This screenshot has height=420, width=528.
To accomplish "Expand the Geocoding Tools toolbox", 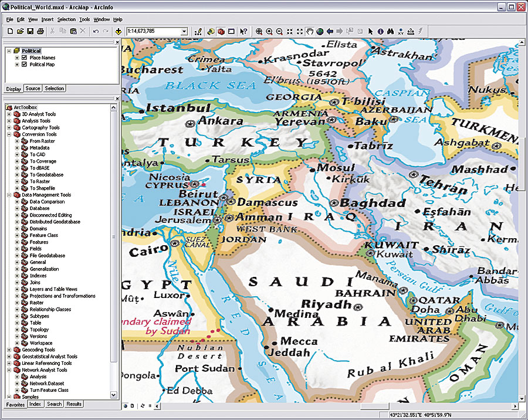I will point(9,350).
